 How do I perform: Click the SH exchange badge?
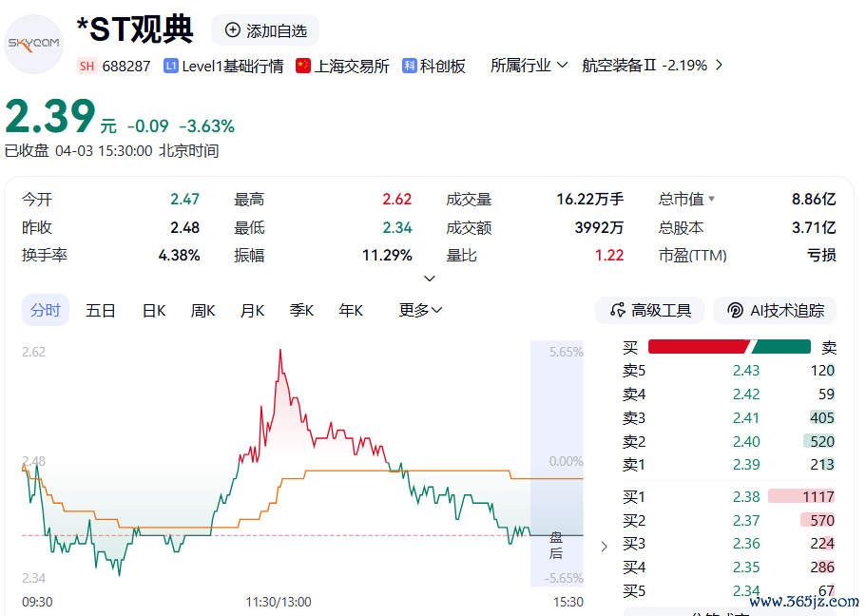[x=87, y=67]
